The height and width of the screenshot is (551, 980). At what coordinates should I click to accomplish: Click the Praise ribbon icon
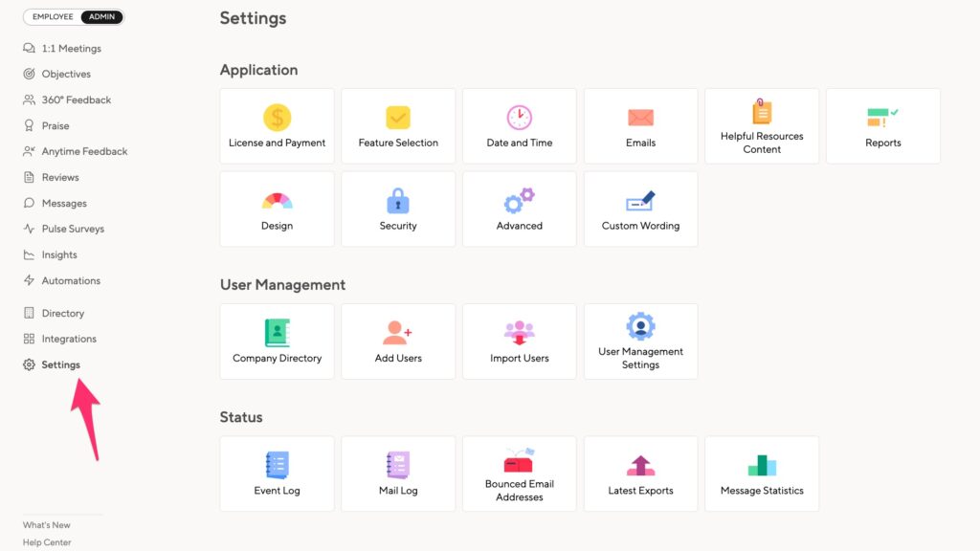[x=29, y=125]
